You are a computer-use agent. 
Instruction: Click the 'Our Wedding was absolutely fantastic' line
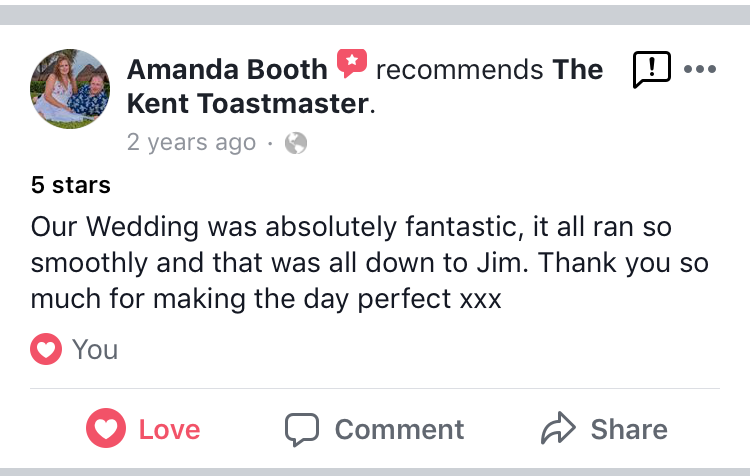351,227
